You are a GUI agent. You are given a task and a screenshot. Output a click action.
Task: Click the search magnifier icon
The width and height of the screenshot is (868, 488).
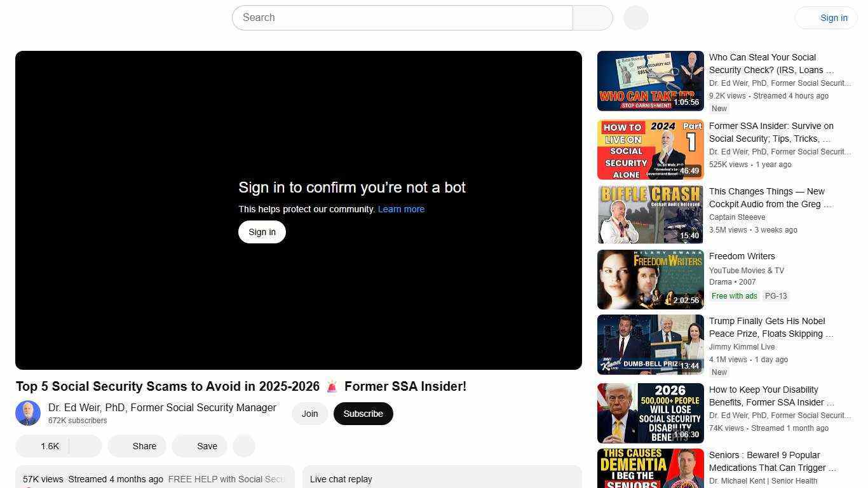coord(592,17)
